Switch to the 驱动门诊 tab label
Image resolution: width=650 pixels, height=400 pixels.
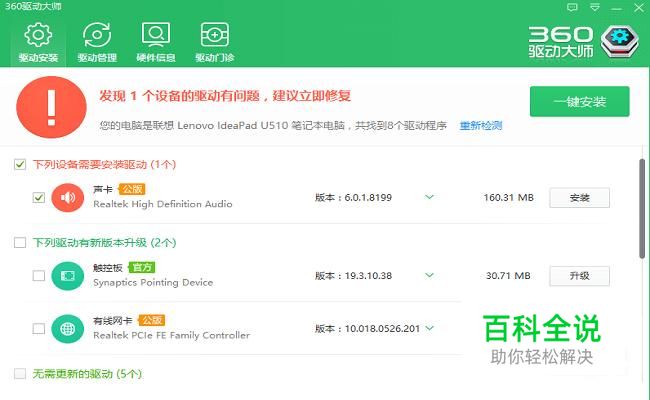215,58
